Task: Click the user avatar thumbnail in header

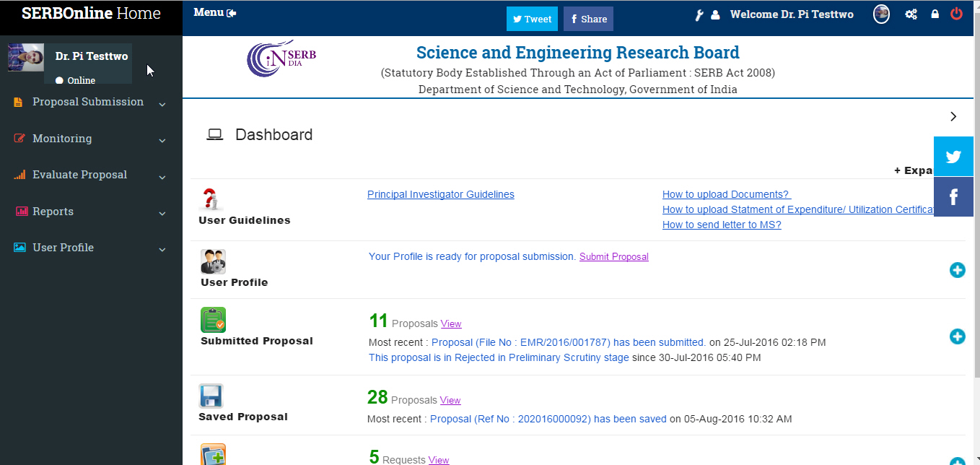Action: coord(881,14)
